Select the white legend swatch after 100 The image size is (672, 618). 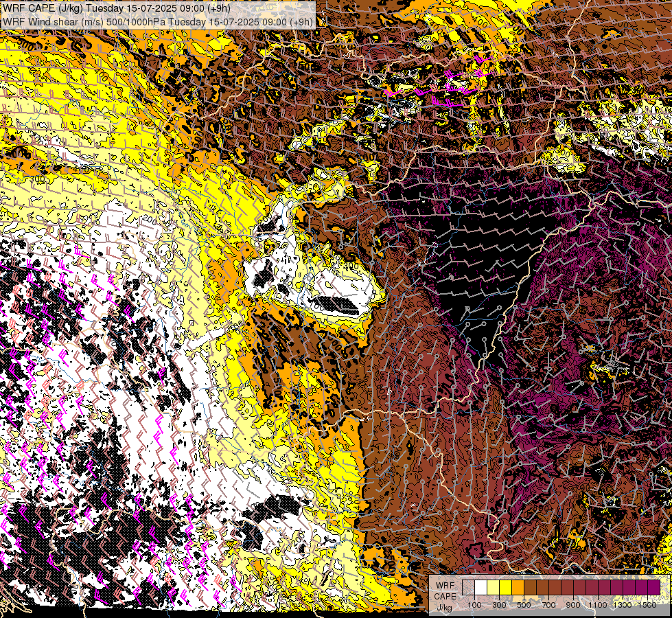481,587
